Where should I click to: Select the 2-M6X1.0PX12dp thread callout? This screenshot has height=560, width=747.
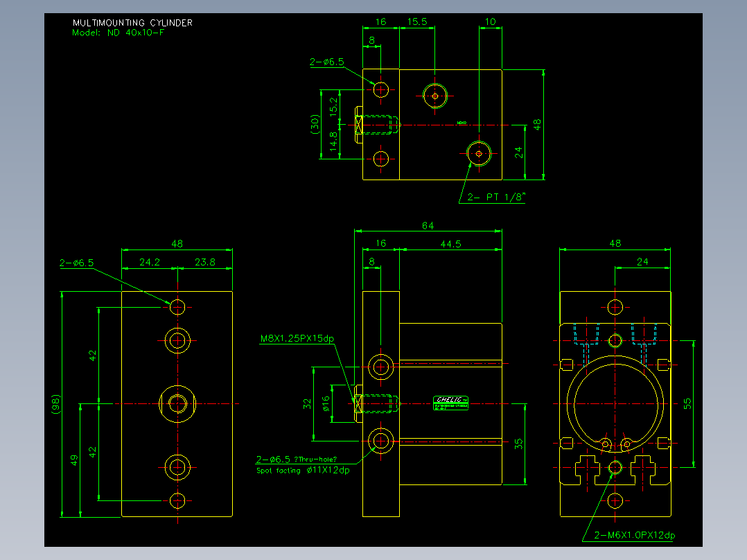pos(635,535)
